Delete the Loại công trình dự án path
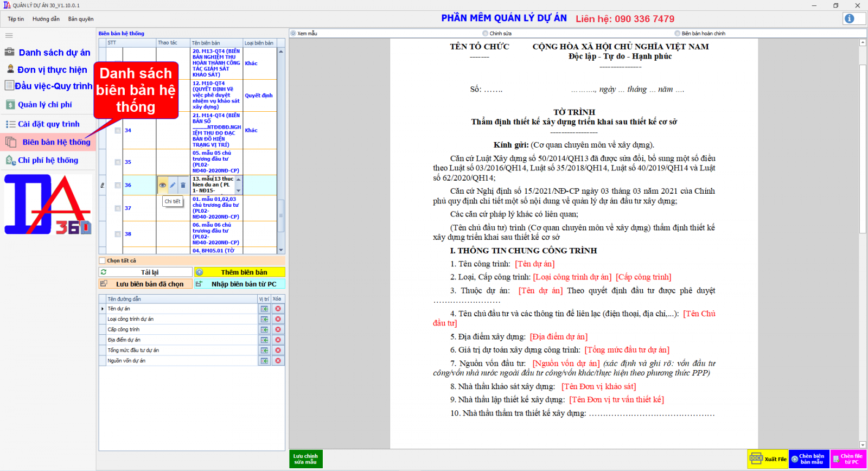 (278, 319)
